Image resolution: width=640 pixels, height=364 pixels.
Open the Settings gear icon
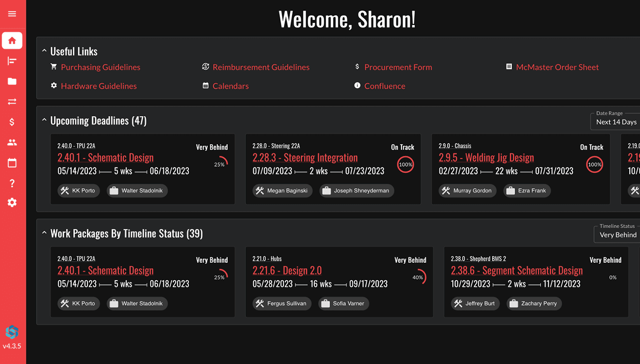12,203
